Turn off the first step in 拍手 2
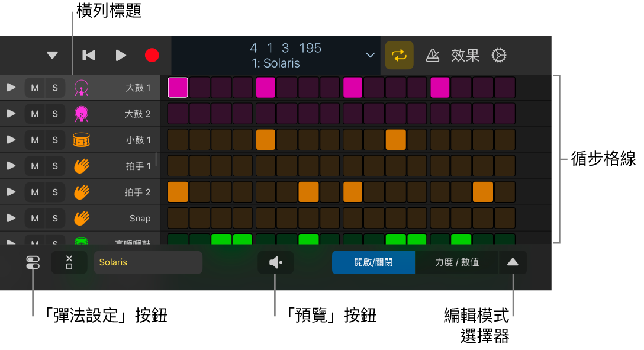644x350 pixels. click(178, 192)
